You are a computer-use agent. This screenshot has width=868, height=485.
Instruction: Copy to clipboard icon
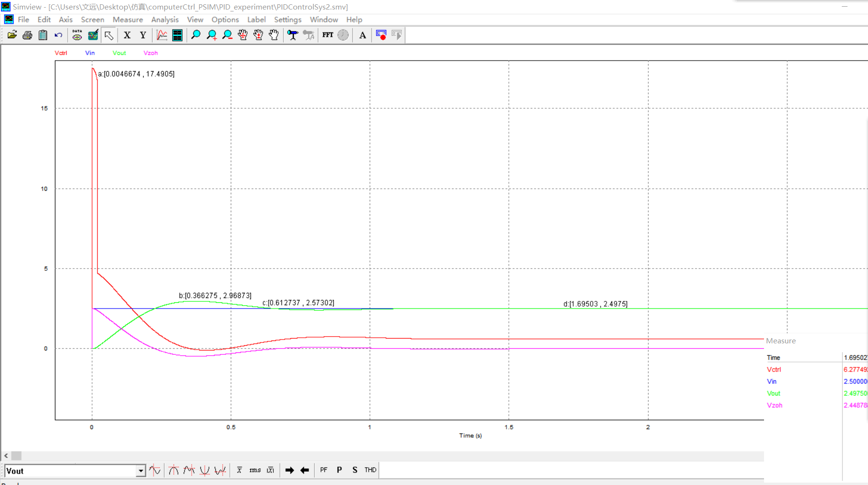coord(43,35)
